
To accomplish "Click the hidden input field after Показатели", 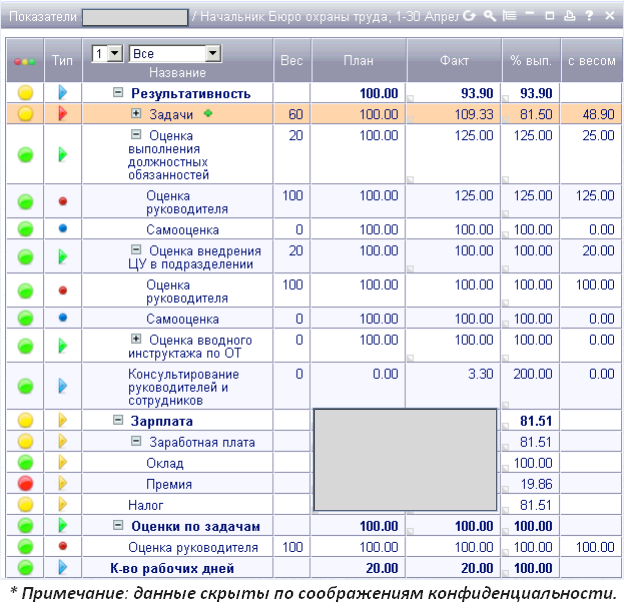I will coord(135,18).
